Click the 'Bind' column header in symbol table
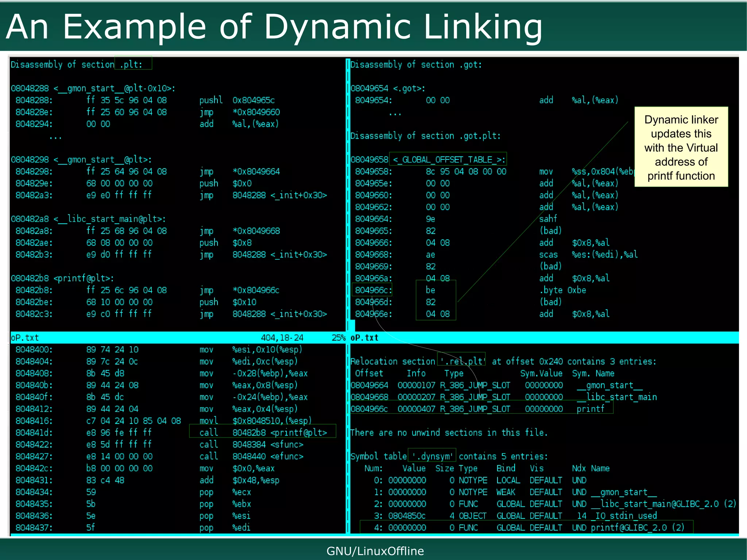Image resolution: width=747 pixels, height=560 pixels. point(506,468)
